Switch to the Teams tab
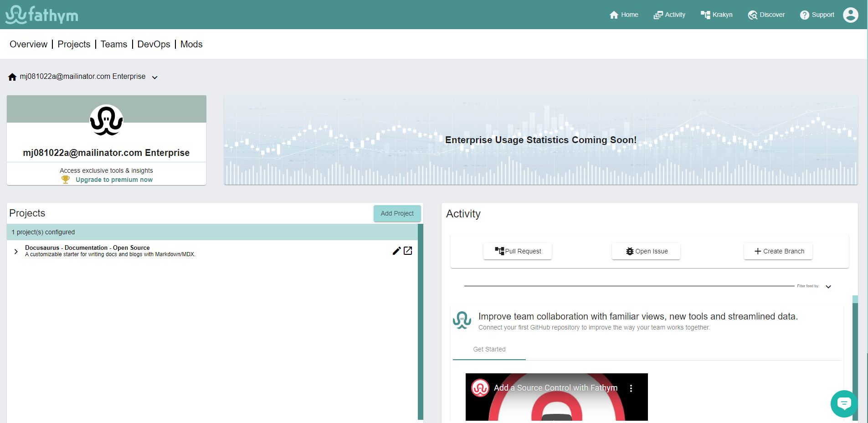868x423 pixels. click(114, 44)
